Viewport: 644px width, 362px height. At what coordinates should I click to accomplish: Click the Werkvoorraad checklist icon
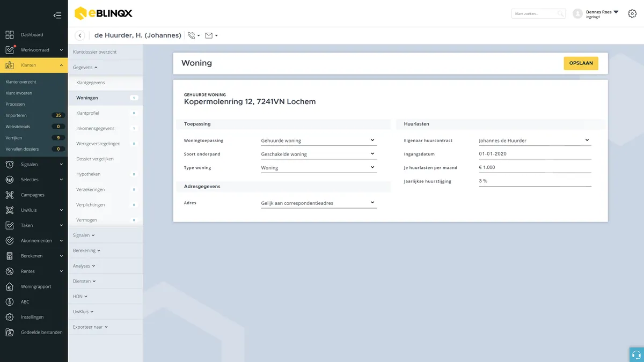(10, 50)
